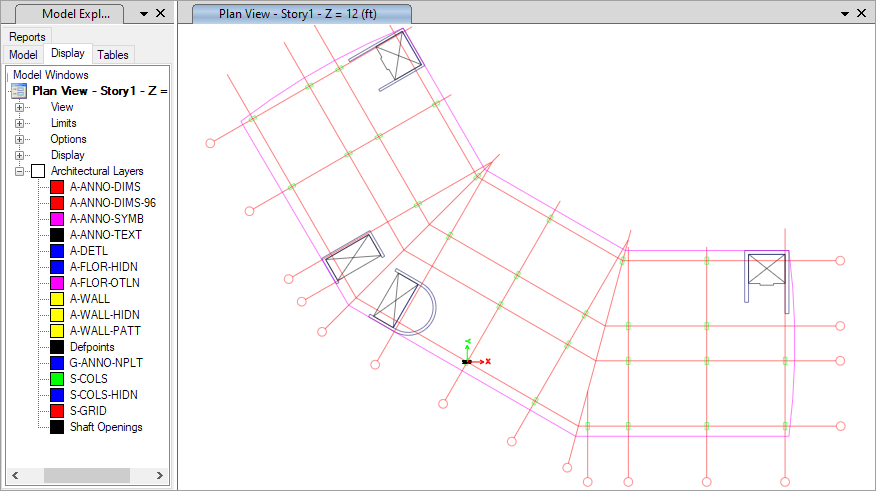Collapse the Architectural Layers node
The width and height of the screenshot is (876, 491).
tap(19, 171)
